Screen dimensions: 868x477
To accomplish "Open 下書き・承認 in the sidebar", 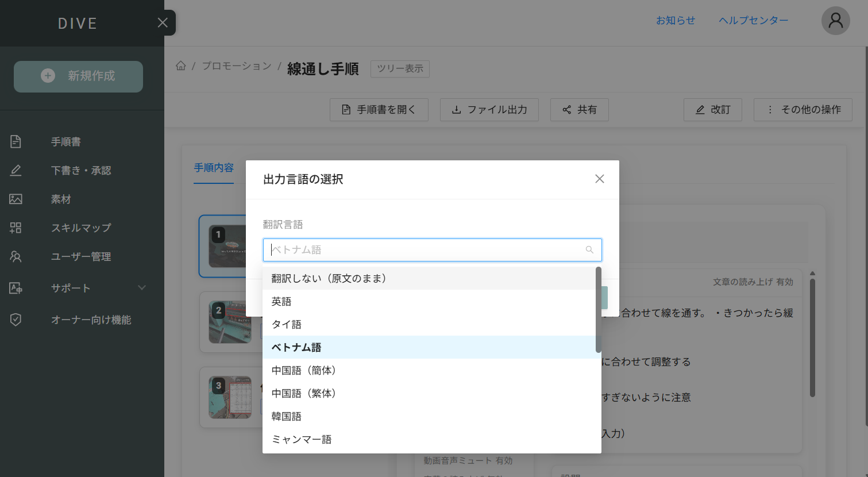I will (x=81, y=170).
